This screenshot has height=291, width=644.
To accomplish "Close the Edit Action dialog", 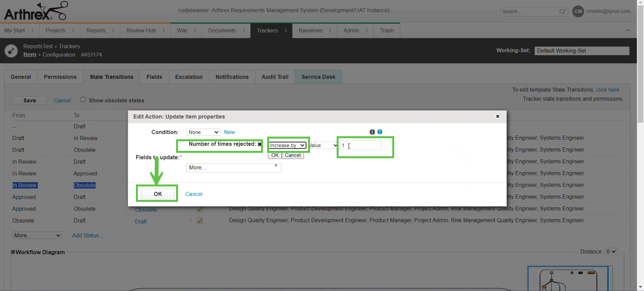I will pyautogui.click(x=498, y=116).
